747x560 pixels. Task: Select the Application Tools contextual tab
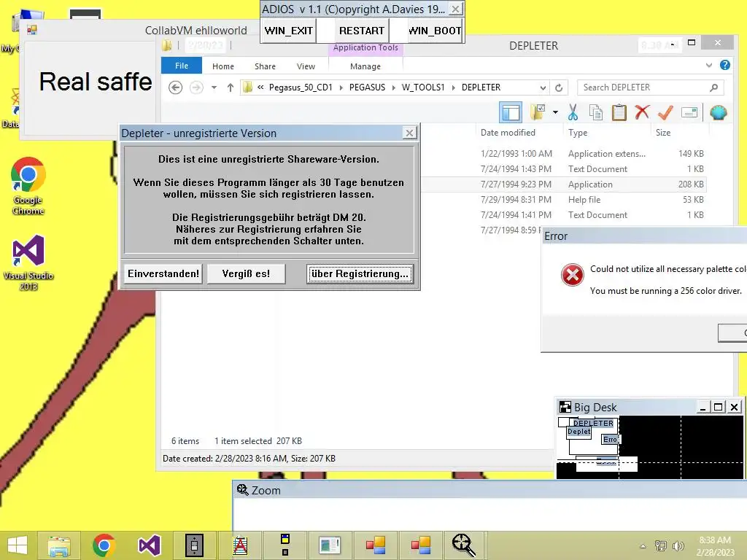[365, 47]
